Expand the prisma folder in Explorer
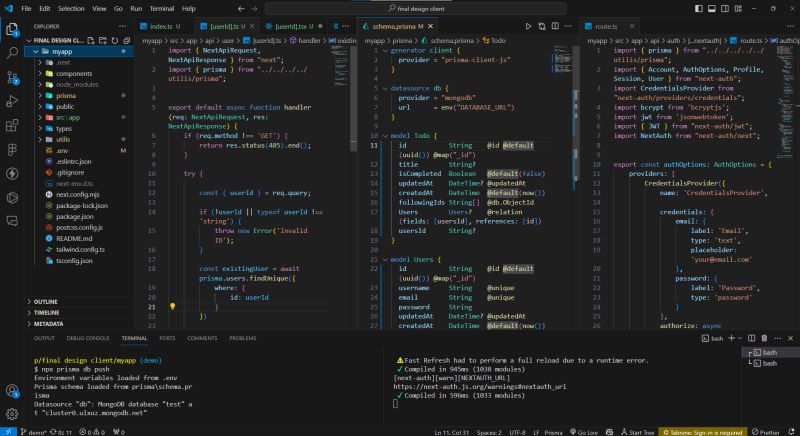The height and width of the screenshot is (436, 800). (64, 95)
